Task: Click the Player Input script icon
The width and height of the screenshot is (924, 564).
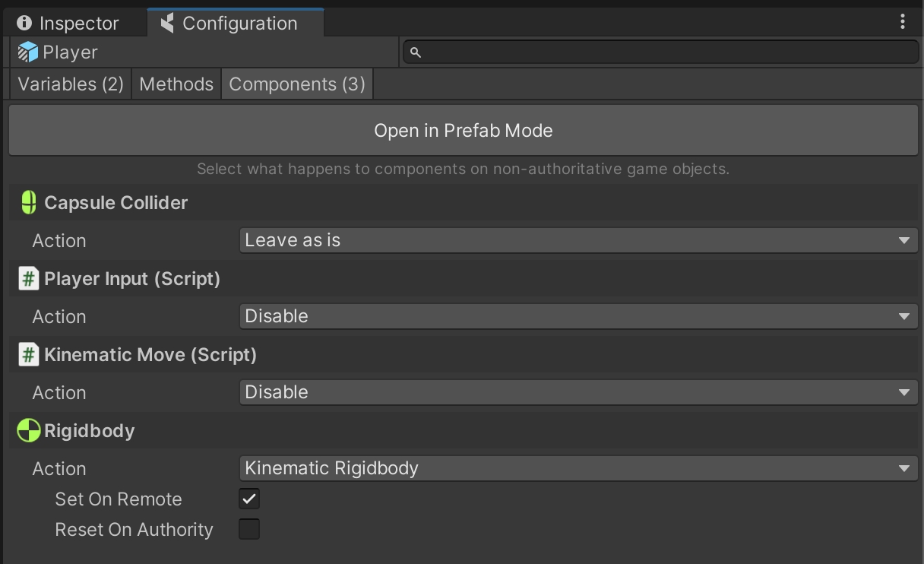Action: coord(28,279)
